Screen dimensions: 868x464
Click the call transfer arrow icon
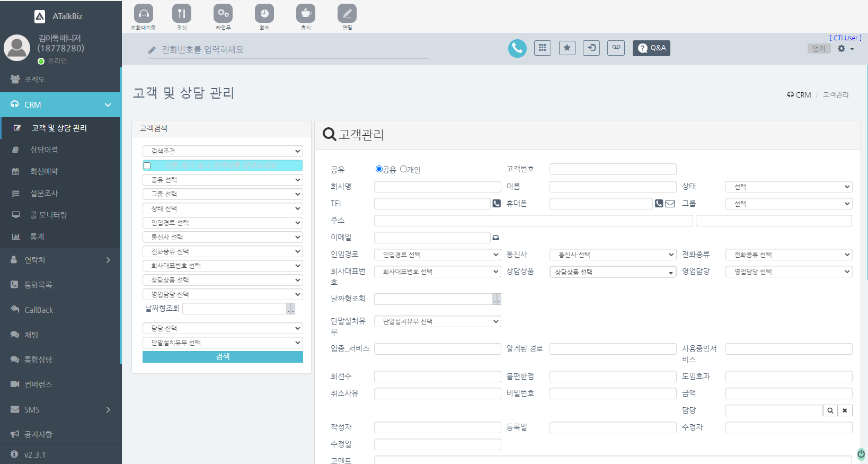click(x=591, y=48)
